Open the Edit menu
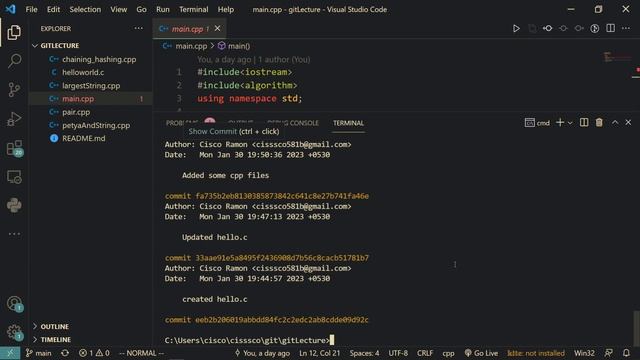The width and height of the screenshot is (640, 360). click(x=53, y=9)
